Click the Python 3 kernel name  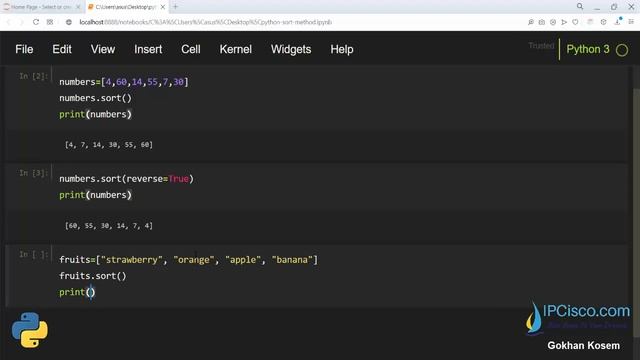pos(587,49)
